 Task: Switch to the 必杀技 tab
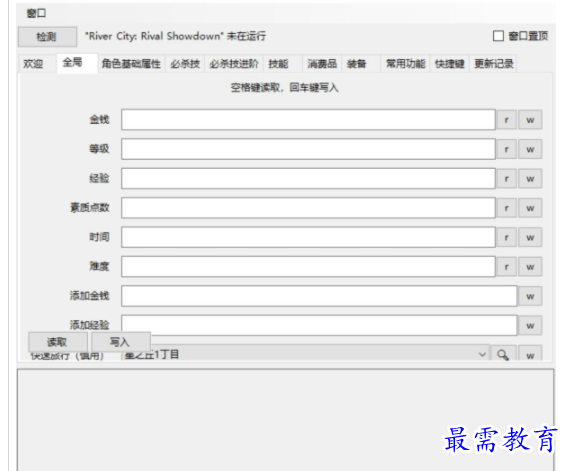185,64
